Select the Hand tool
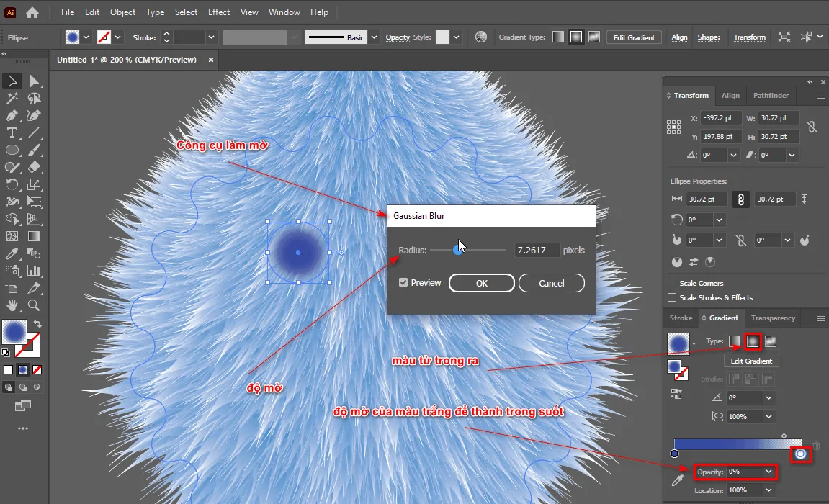The image size is (829, 504). coord(12,305)
